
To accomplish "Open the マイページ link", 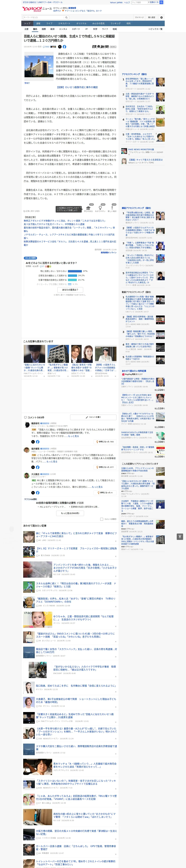I will point(139,18).
